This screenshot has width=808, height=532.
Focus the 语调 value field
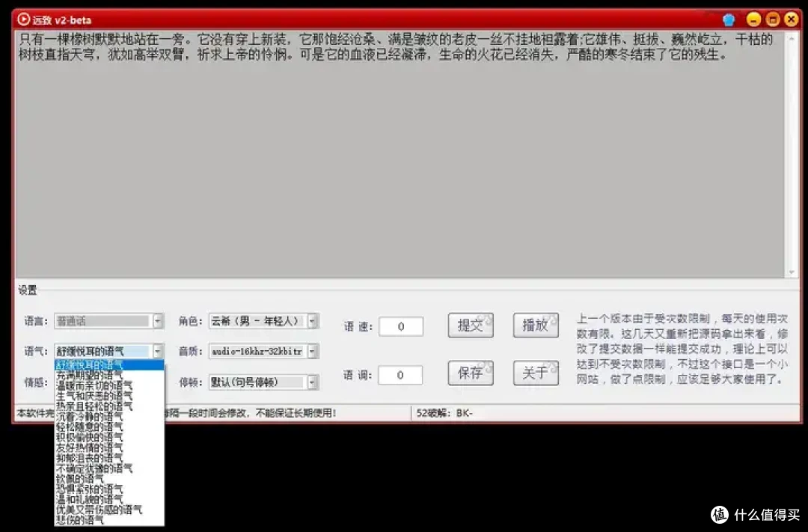[400, 375]
